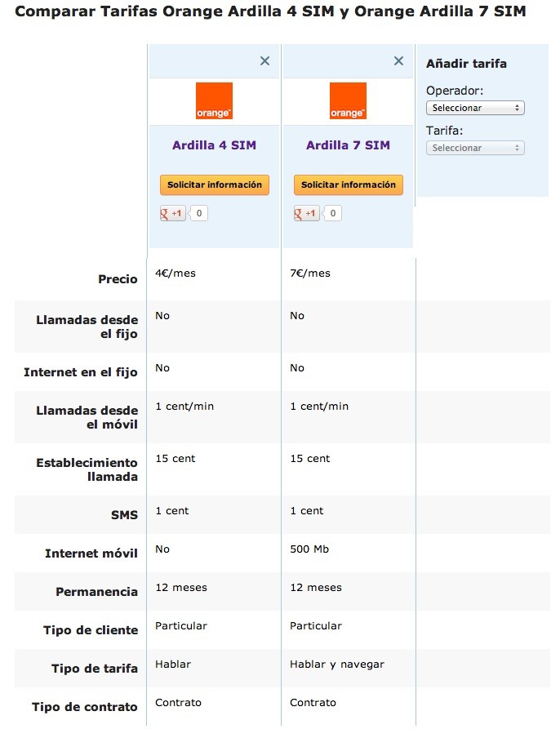Remove Ardilla 7 SIM column with X
This screenshot has width=560, height=729.
pos(398,61)
